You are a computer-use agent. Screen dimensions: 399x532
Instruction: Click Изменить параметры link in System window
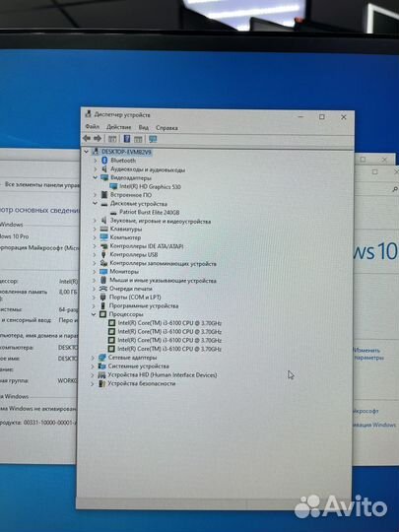click(x=367, y=354)
